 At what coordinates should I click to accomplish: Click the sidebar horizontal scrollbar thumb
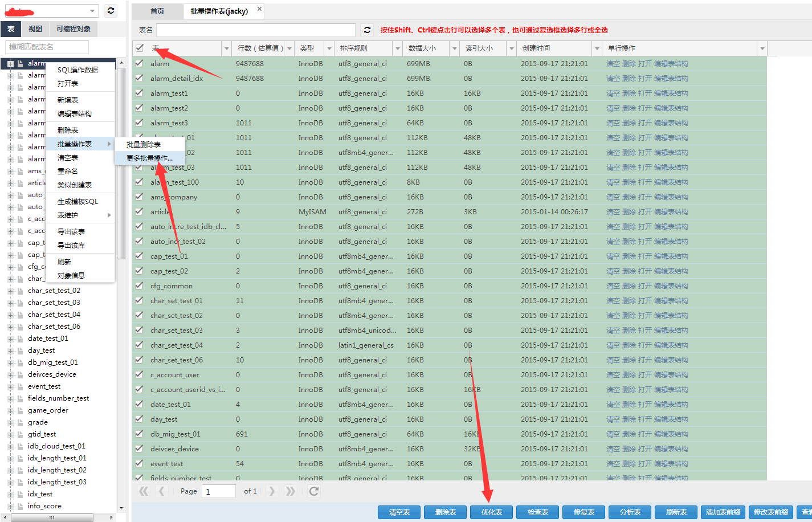click(51, 517)
